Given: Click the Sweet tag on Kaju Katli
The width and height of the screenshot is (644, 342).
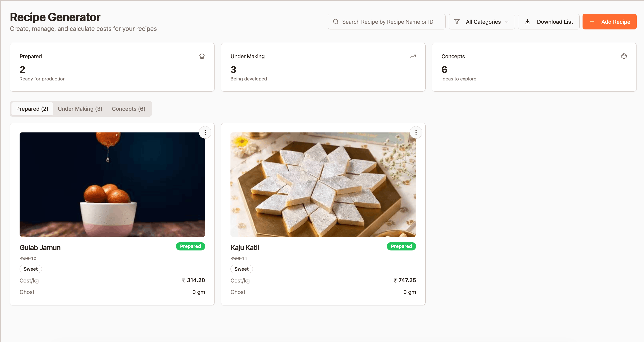Looking at the screenshot, I should (242, 269).
